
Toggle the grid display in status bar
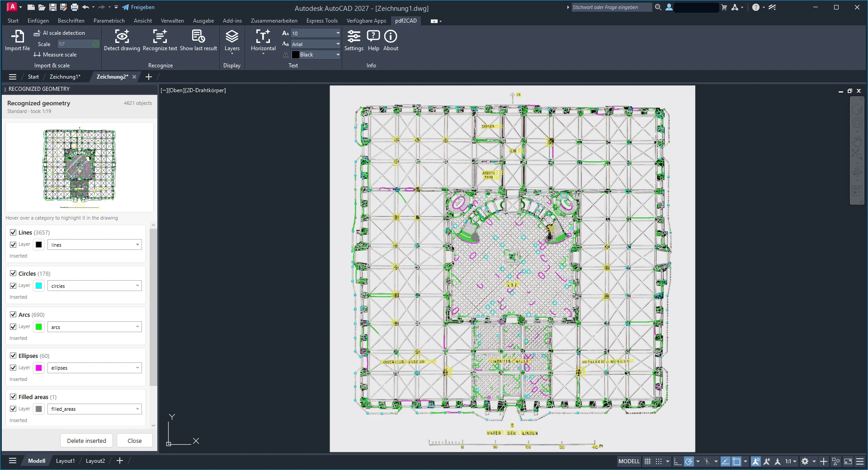tap(648, 461)
